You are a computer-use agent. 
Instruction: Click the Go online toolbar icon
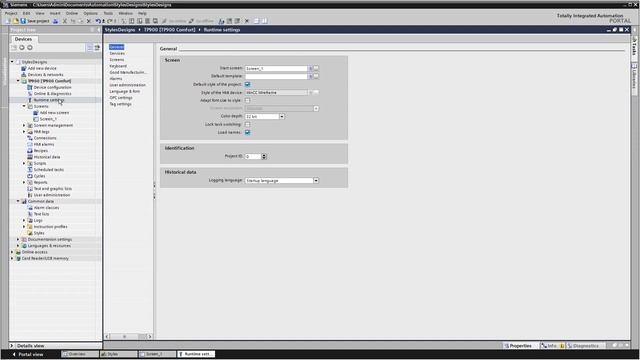[x=174, y=21]
